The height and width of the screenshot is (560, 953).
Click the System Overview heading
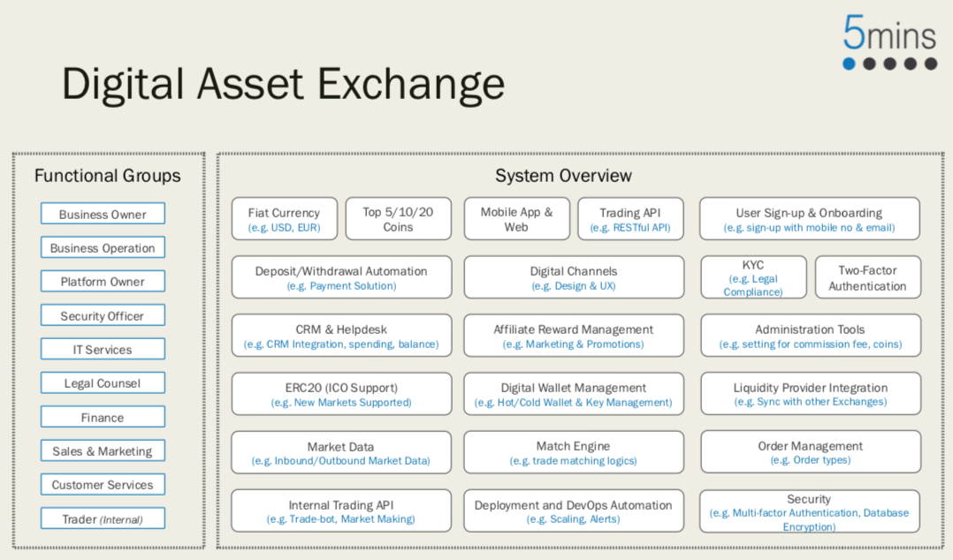pos(563,176)
